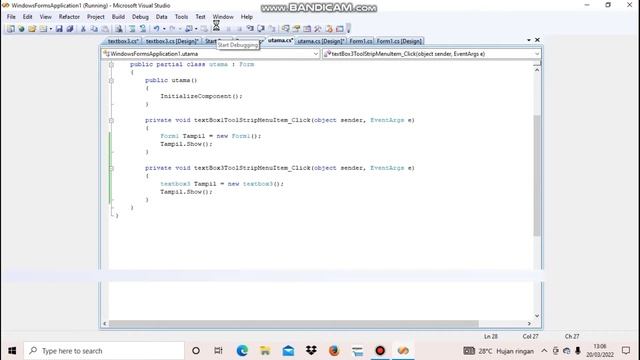Click the Undo arrow icon
Viewport: 640px width, 360px height.
[156, 29]
